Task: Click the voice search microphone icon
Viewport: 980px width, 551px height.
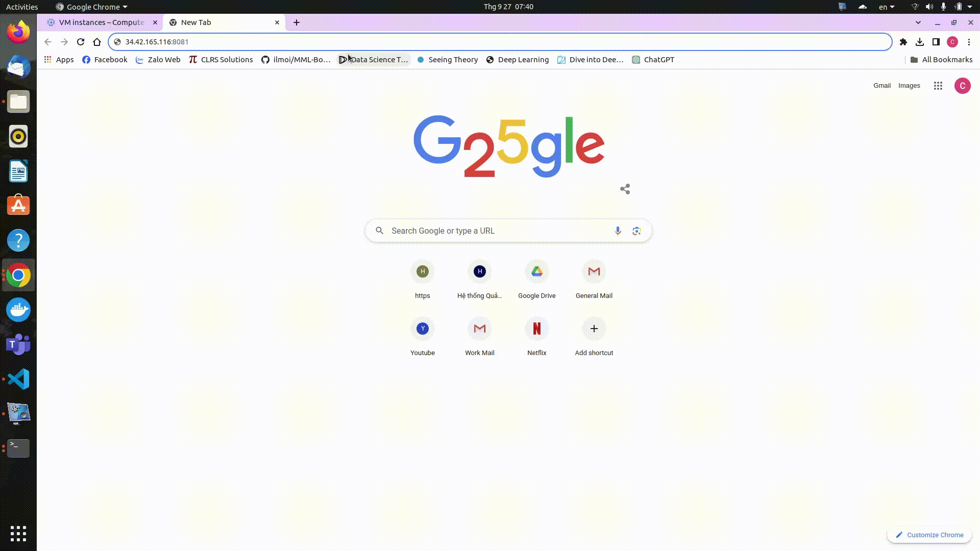Action: pos(618,231)
